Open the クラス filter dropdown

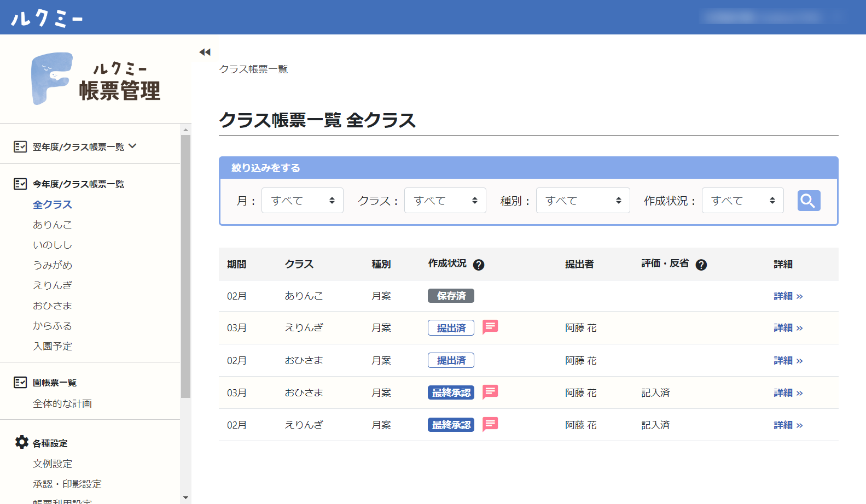pos(445,201)
